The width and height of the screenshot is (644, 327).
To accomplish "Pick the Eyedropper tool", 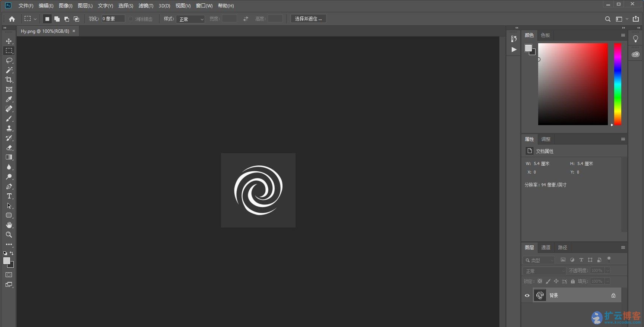I will point(9,99).
